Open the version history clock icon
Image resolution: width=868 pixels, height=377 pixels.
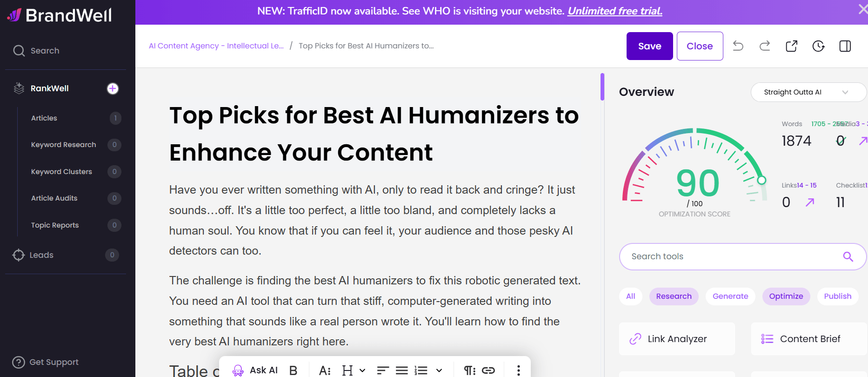[x=818, y=46]
